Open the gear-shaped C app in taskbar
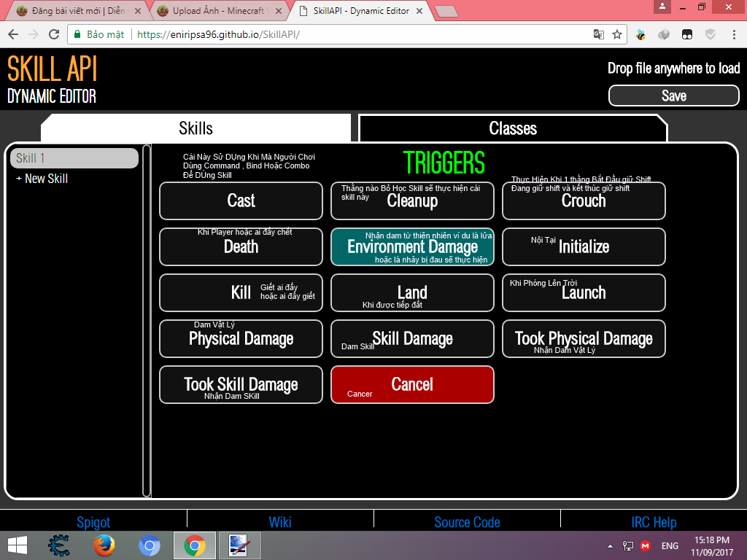The image size is (747, 560). click(x=59, y=545)
